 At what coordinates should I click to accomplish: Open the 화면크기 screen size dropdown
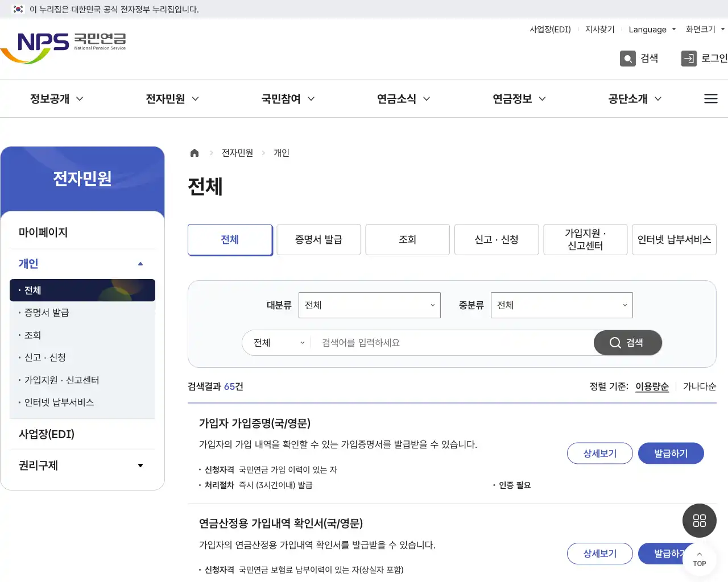[705, 30]
